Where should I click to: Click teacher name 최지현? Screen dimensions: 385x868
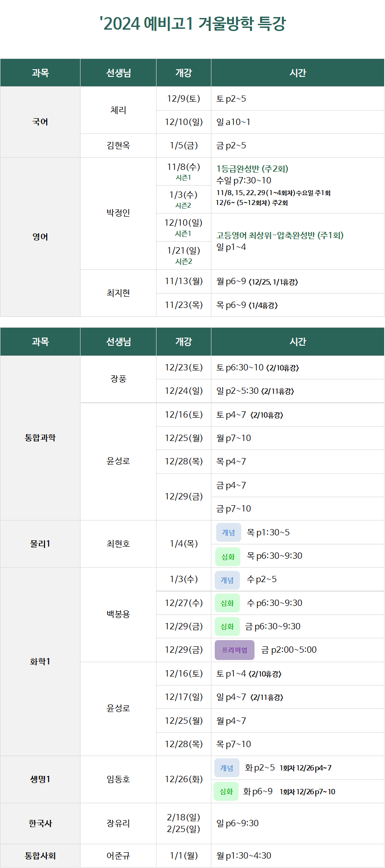pos(118,293)
